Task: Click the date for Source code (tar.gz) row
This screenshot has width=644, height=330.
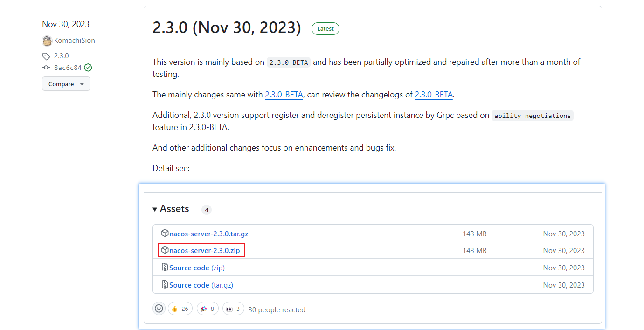Action: tap(564, 285)
